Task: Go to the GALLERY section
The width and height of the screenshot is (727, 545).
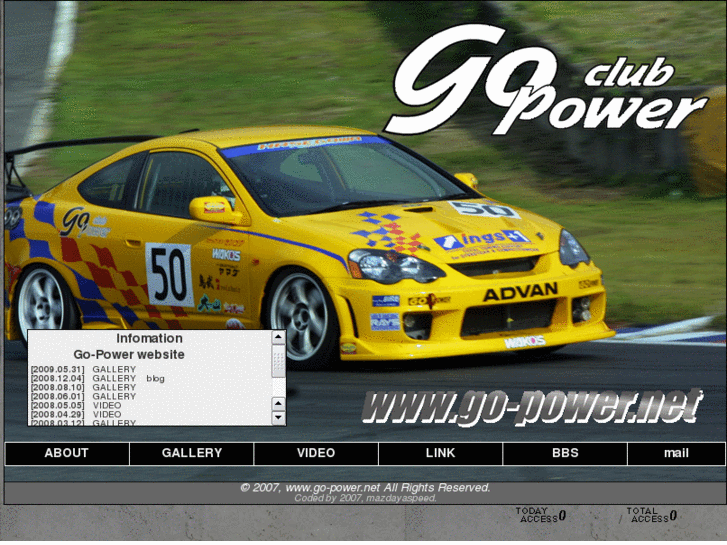Action: click(192, 453)
